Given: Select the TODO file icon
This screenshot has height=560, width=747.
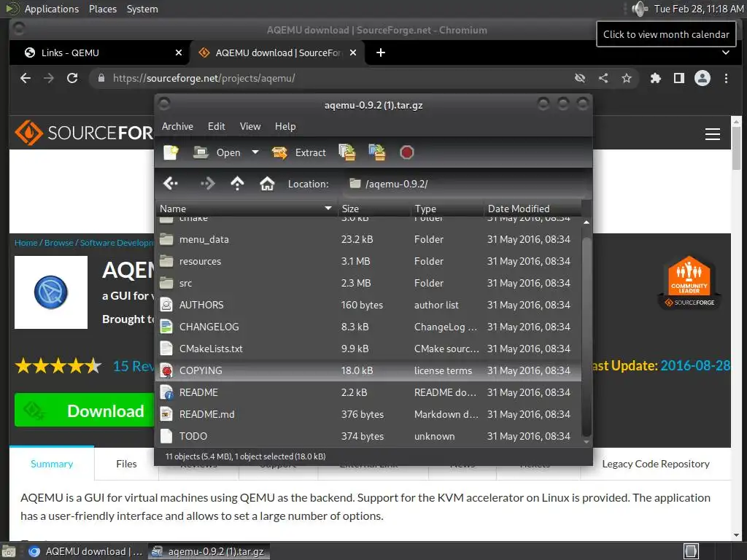Looking at the screenshot, I should tap(166, 436).
